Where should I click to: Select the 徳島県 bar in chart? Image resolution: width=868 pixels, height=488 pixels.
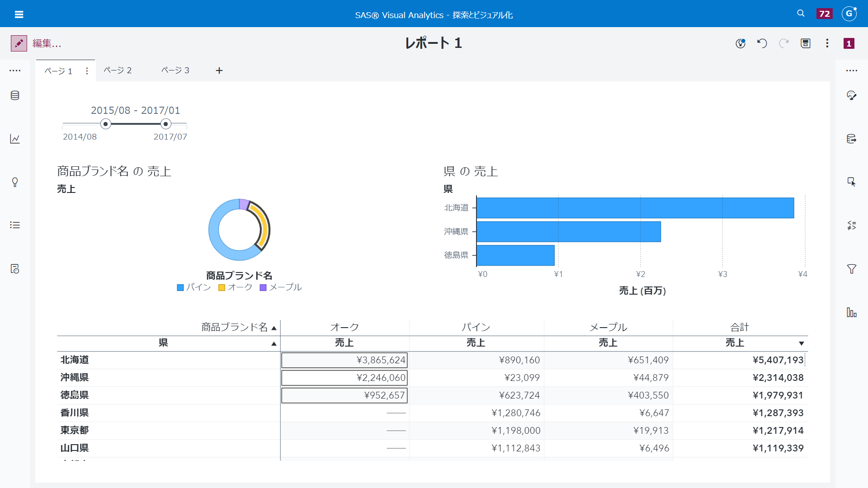click(515, 255)
